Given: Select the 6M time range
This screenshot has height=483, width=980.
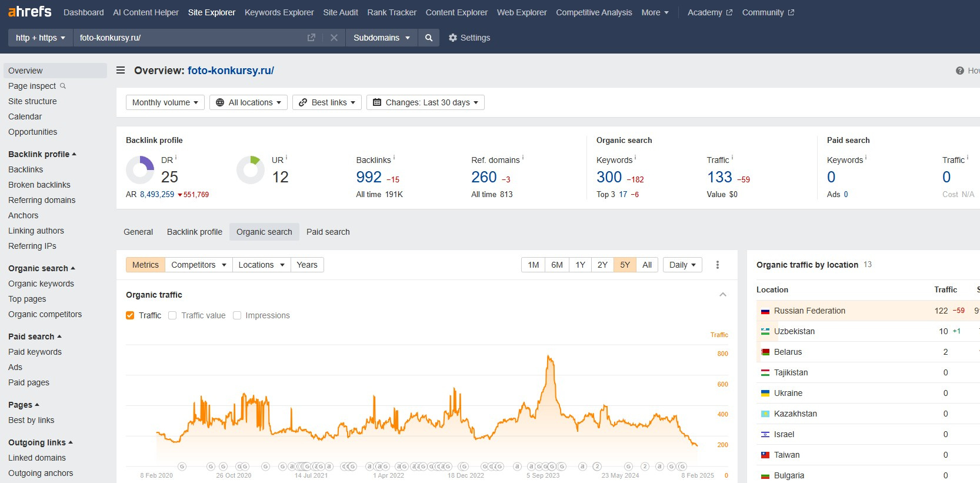Looking at the screenshot, I should click(557, 265).
